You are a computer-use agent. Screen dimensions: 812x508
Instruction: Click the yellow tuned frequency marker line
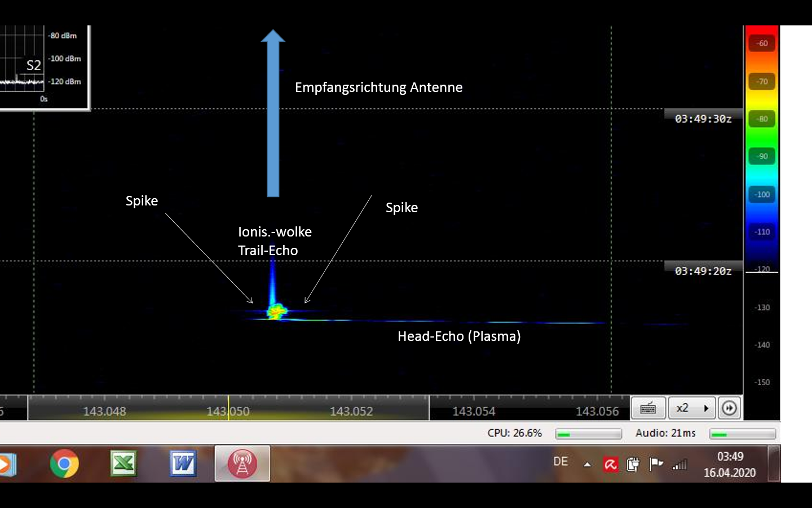[x=228, y=407]
